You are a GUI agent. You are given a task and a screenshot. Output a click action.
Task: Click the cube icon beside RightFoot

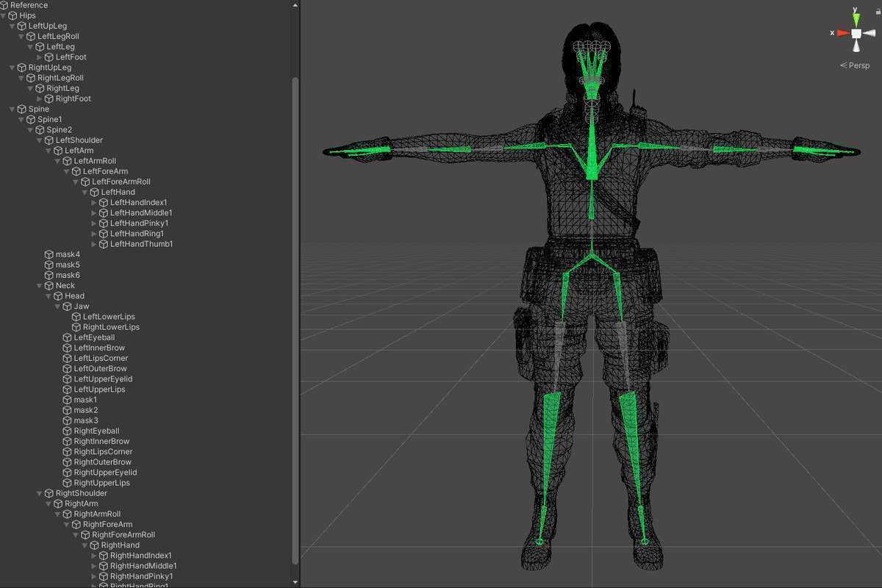[x=49, y=98]
